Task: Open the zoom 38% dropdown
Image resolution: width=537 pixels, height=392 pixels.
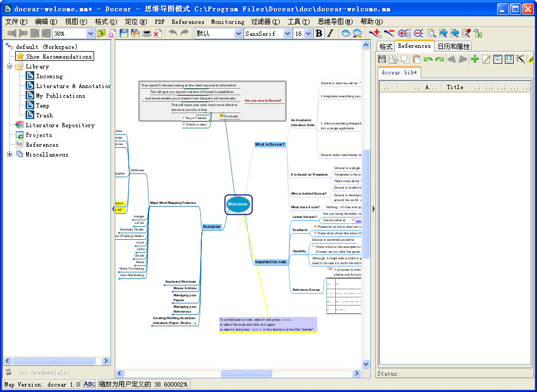Action: coord(90,34)
